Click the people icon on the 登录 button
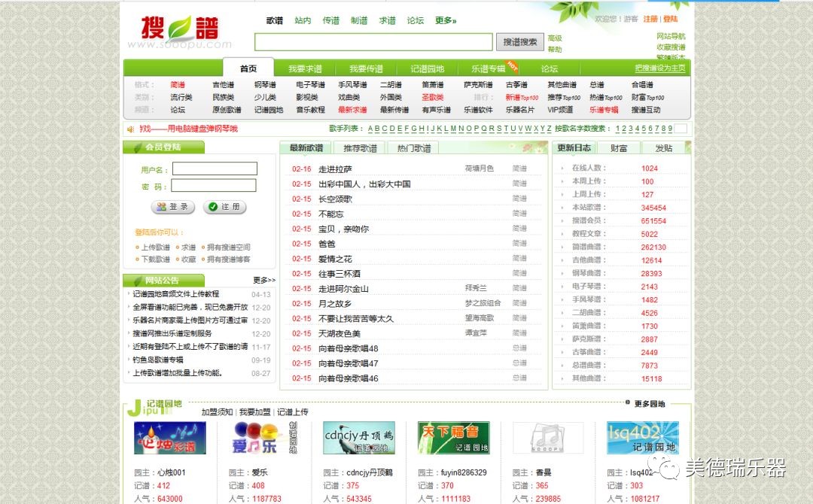 click(x=160, y=208)
